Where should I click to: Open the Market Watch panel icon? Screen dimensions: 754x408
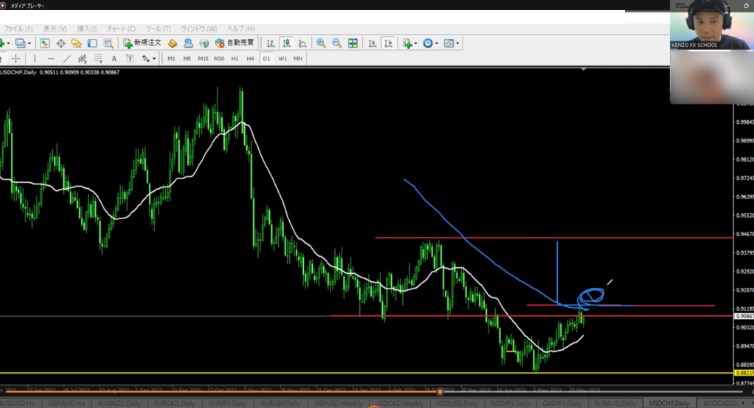[x=45, y=43]
